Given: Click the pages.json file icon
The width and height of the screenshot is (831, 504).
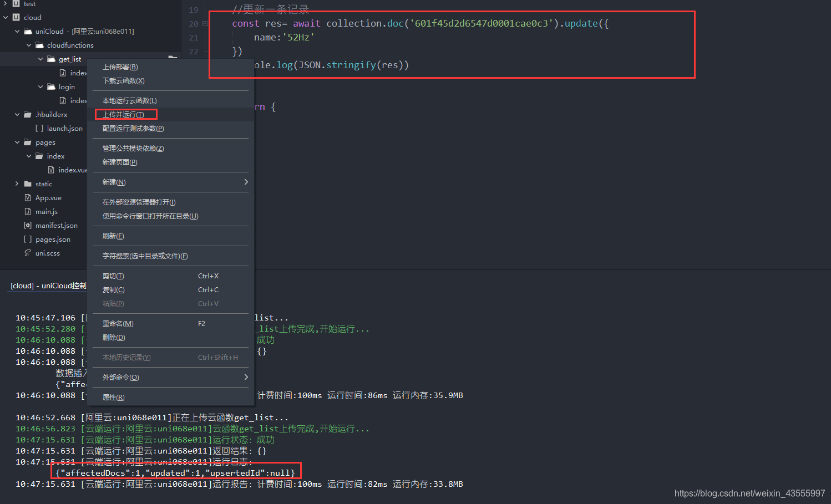Looking at the screenshot, I should [28, 239].
